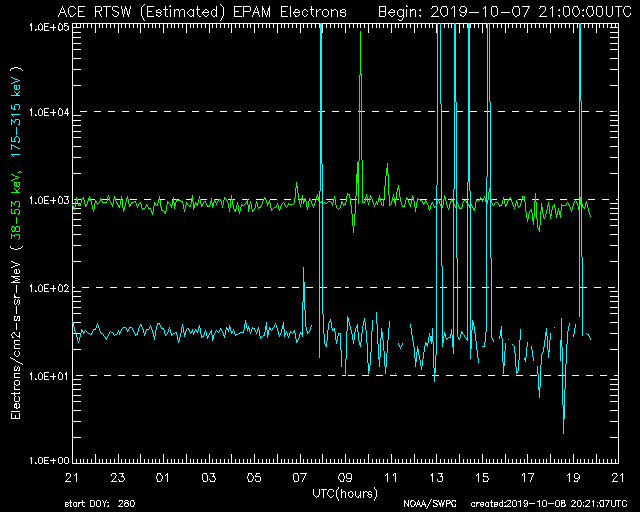The width and height of the screenshot is (640, 512).
Task: Click the start DOY: 280 footer text
Action: [97, 505]
